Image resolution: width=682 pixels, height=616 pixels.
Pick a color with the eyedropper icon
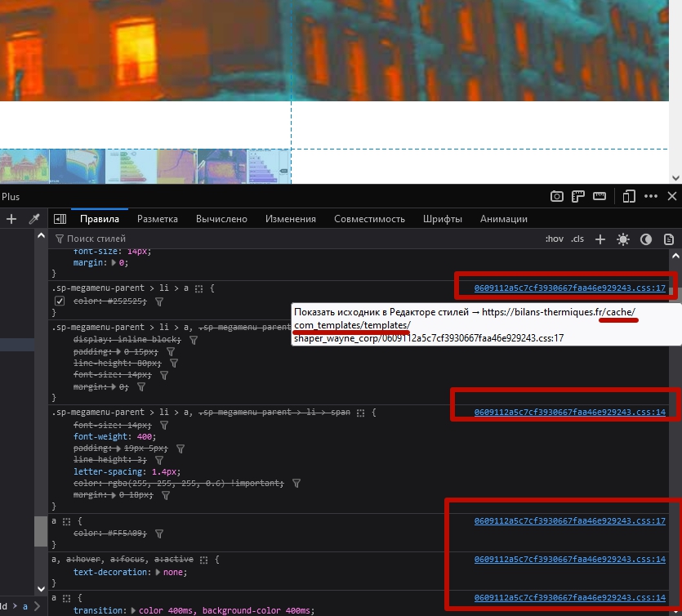(34, 219)
